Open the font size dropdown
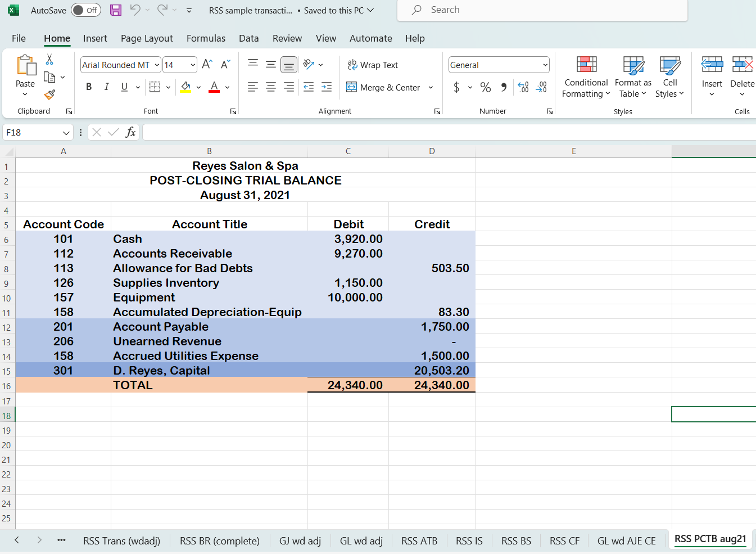756x554 pixels. point(193,65)
